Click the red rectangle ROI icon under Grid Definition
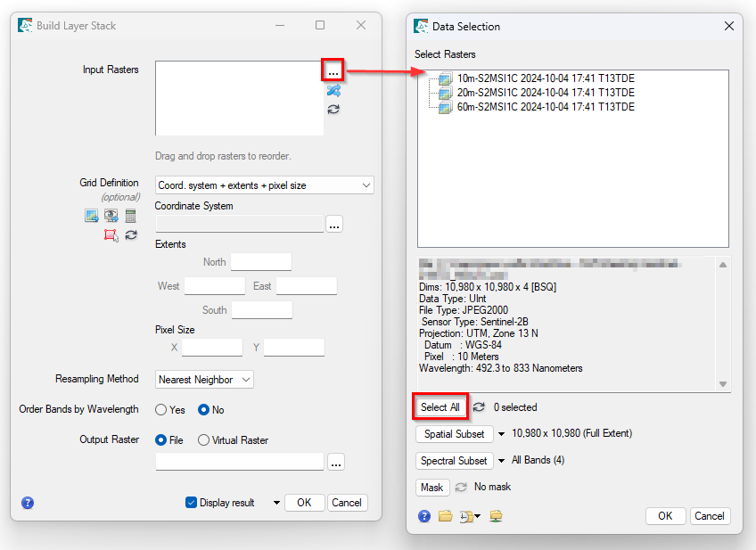 (x=111, y=235)
